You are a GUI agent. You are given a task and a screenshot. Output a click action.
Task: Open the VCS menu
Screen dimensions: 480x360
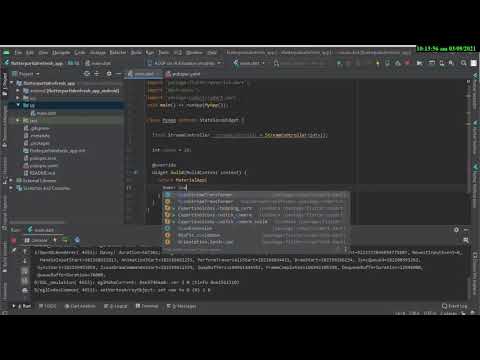[178, 52]
